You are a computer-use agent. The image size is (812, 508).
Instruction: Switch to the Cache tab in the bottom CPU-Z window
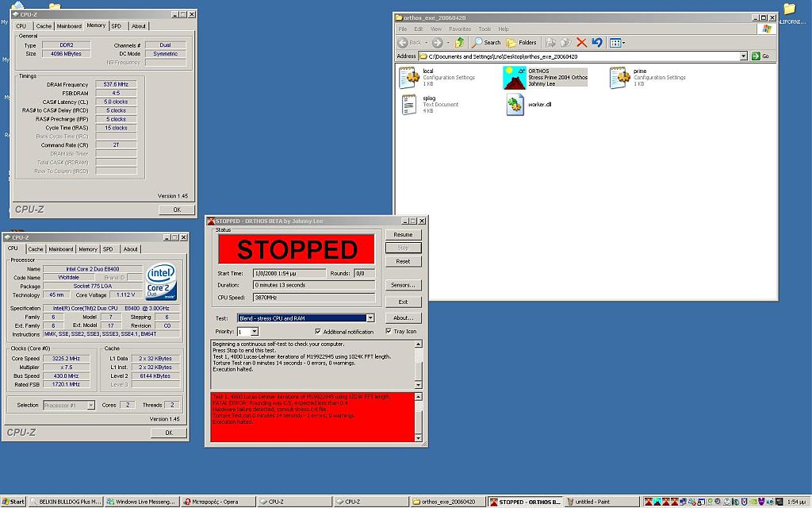(36, 249)
